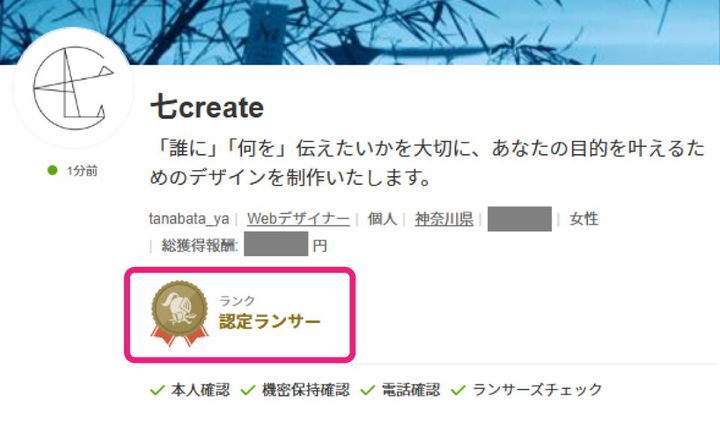This screenshot has width=720, height=421.
Task: Click the 電話確認 verification label
Action: coord(411,390)
